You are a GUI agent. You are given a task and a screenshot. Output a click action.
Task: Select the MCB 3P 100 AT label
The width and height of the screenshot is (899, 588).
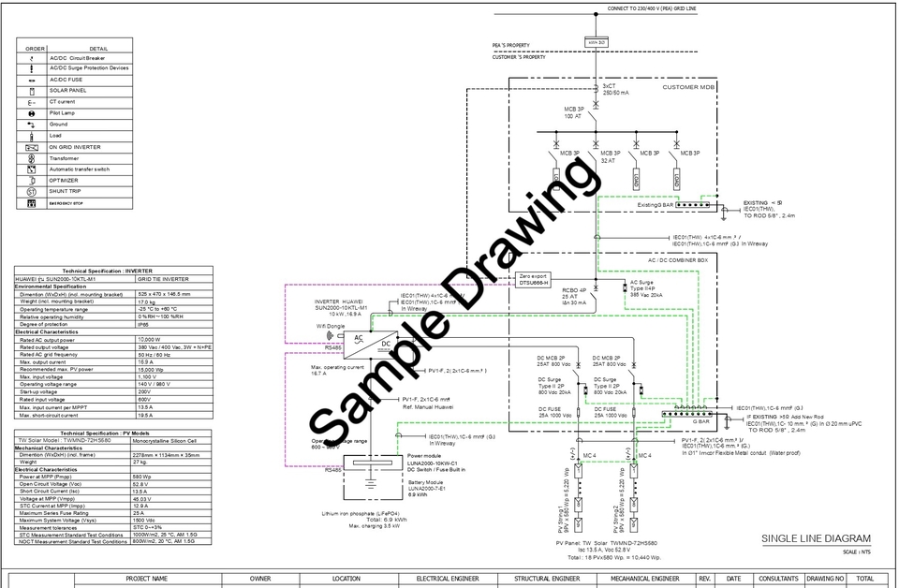tap(574, 112)
